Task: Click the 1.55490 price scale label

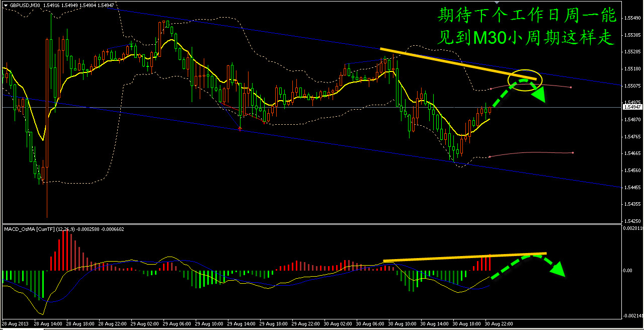Action: 632,18
